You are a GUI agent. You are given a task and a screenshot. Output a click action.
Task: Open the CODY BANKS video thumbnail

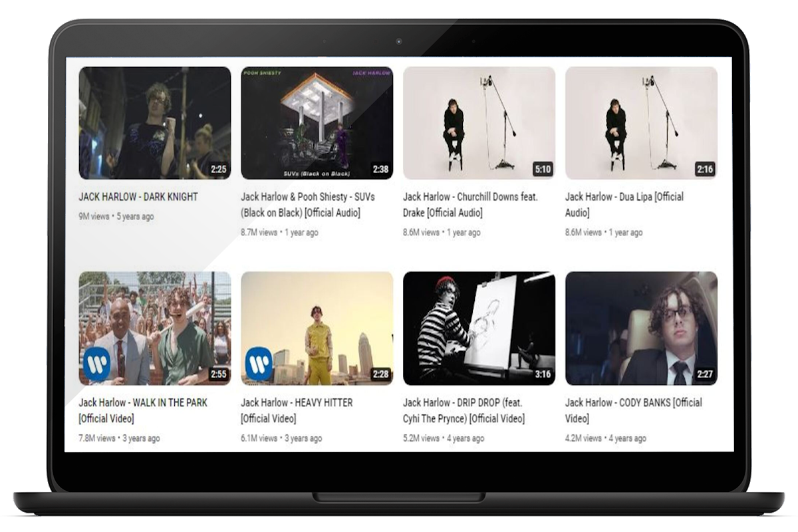pyautogui.click(x=641, y=329)
